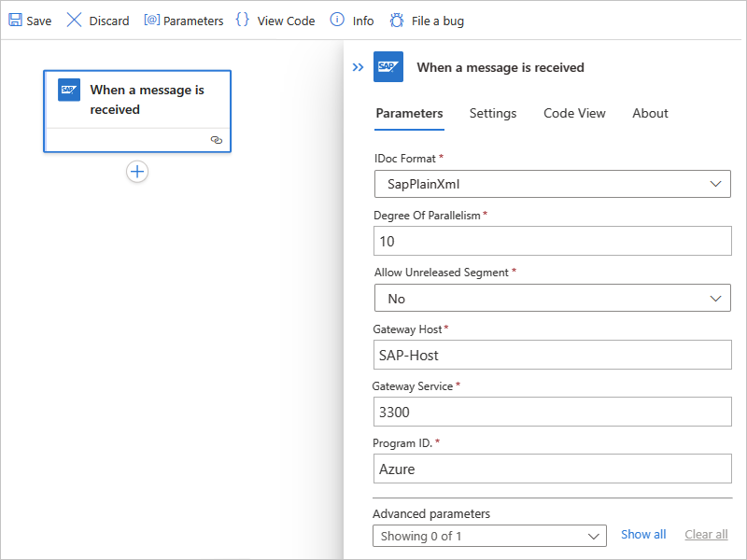Image resolution: width=747 pixels, height=560 pixels.
Task: Collapse the details panel with double chevron
Action: tap(358, 67)
